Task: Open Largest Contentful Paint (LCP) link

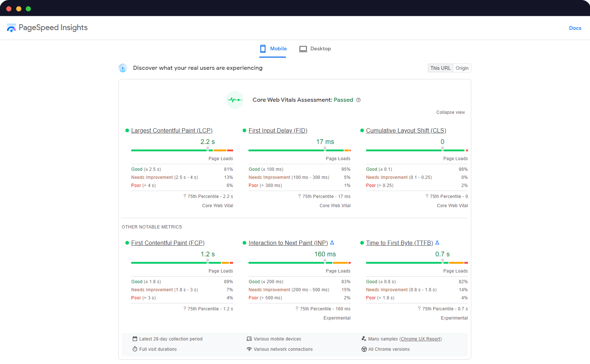Action: (x=172, y=130)
